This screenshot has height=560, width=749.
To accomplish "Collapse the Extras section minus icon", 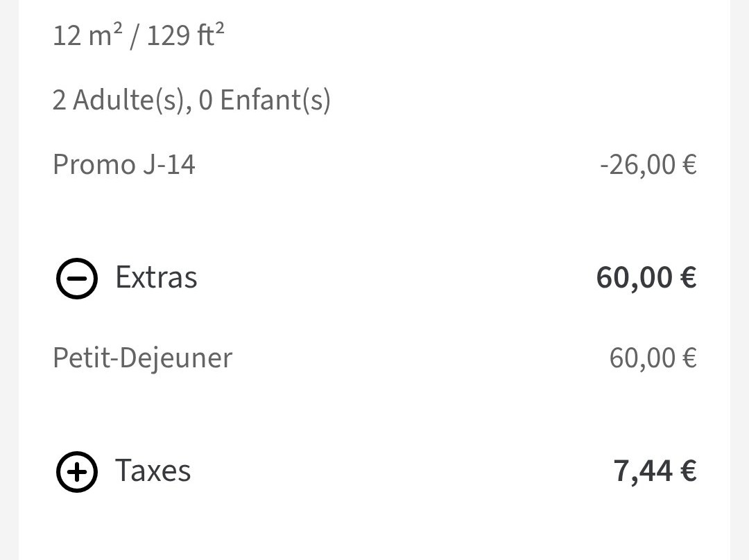I will [76, 278].
